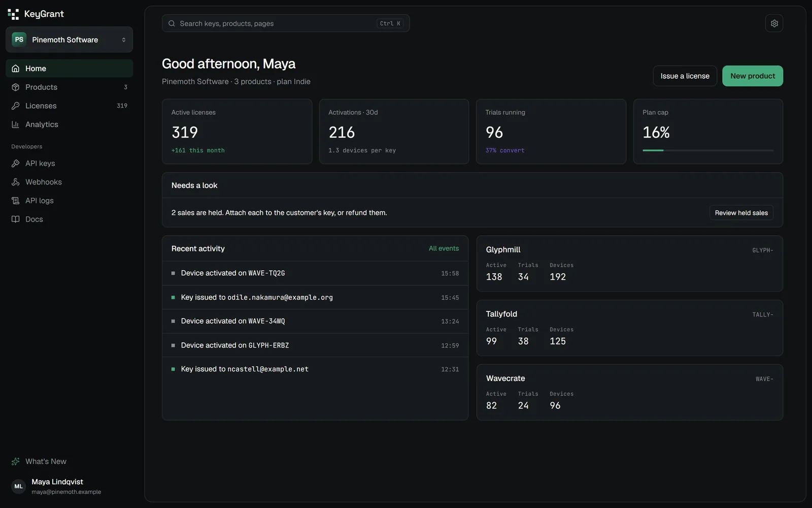
Task: Select 'Key issued to ncastell@example.net' event
Action: pyautogui.click(x=315, y=369)
